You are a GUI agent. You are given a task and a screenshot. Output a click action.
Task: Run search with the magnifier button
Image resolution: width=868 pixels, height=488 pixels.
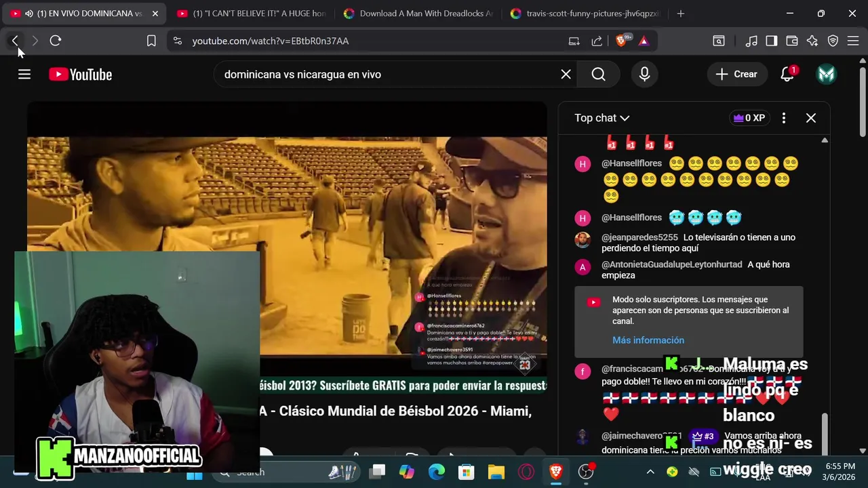pyautogui.click(x=598, y=75)
